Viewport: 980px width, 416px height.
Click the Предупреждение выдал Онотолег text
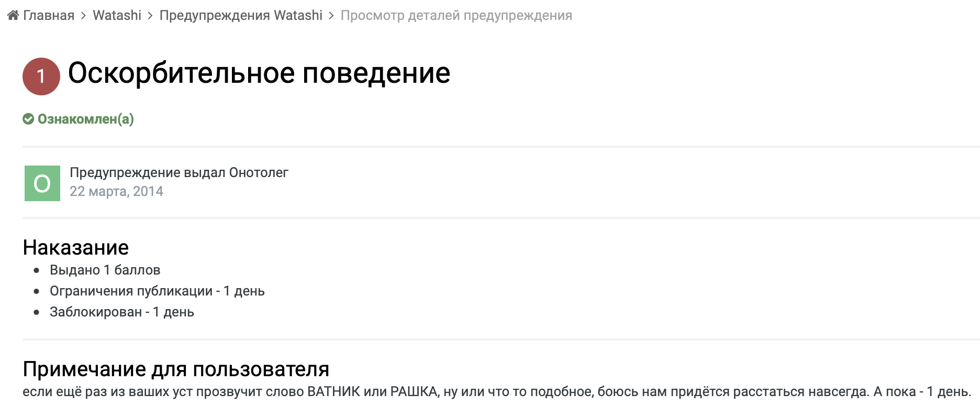(x=179, y=172)
